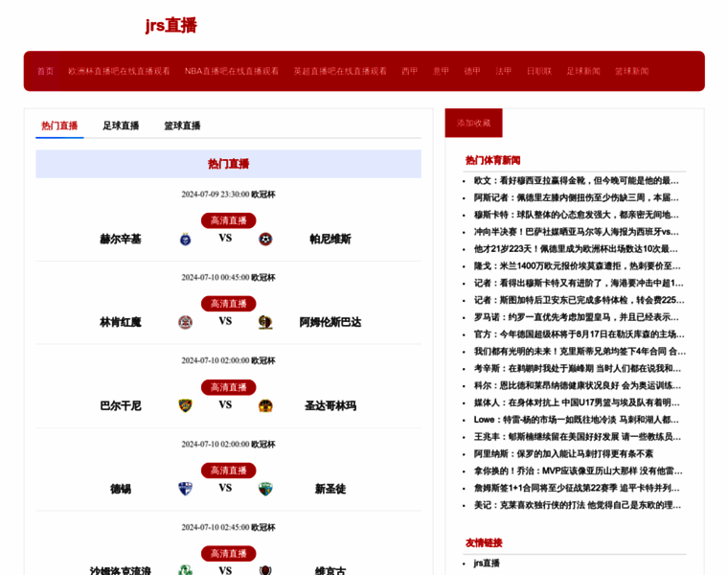Viewport: 728px width, 575px height.
Task: Click the 帕尼维斯 team logo
Action: point(265,240)
